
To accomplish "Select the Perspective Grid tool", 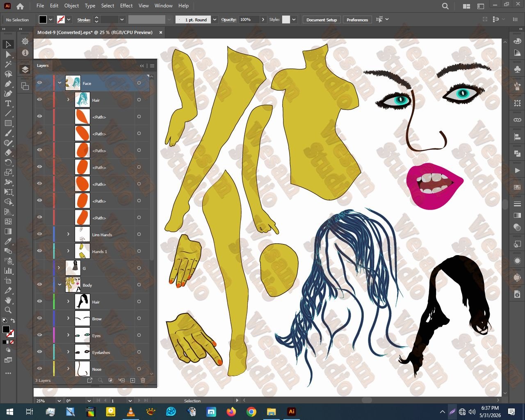I will pyautogui.click(x=8, y=212).
